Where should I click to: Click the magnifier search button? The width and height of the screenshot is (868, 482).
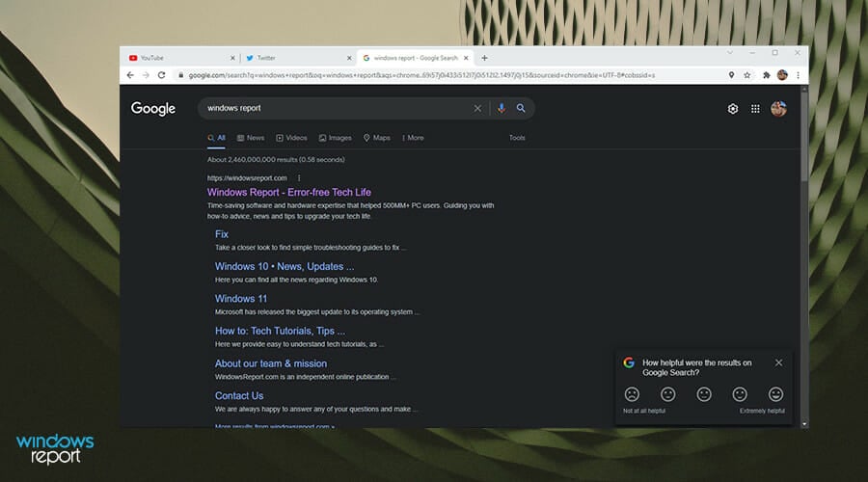point(521,109)
